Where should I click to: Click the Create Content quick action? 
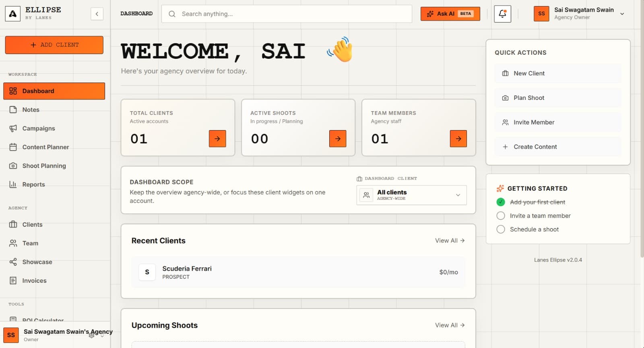click(558, 147)
